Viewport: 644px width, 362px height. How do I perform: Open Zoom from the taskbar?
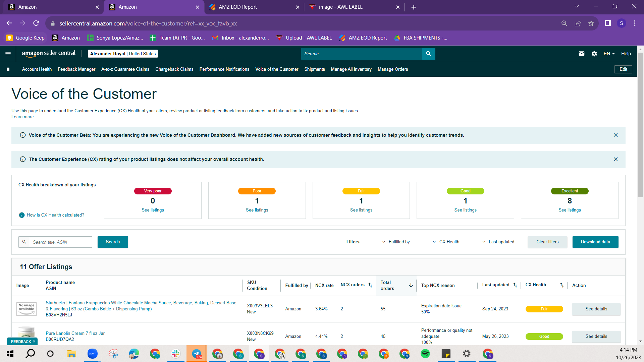pyautogui.click(x=93, y=354)
